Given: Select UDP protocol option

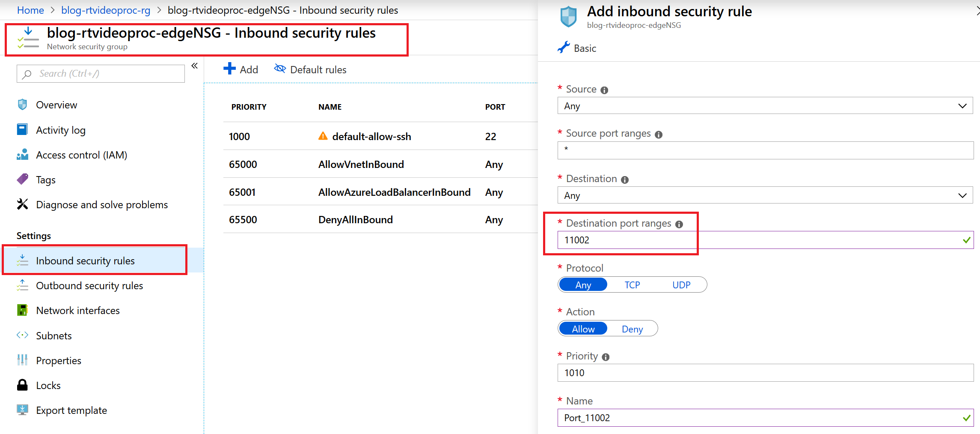Looking at the screenshot, I should coord(681,285).
